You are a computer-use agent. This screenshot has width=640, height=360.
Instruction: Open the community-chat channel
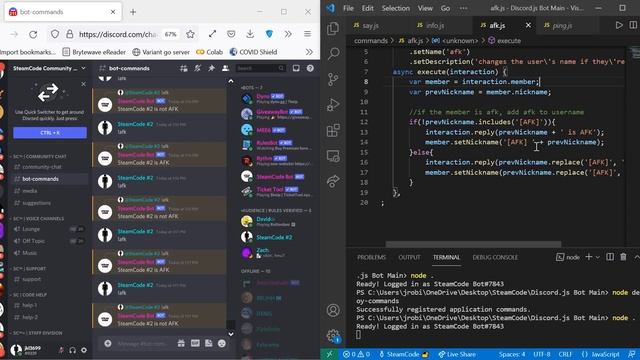(48, 167)
